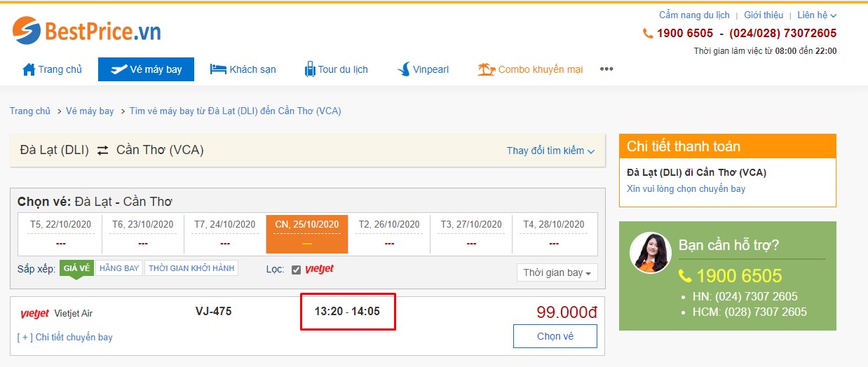Click the support agent avatar photo
This screenshot has height=367, width=868.
pos(651,252)
